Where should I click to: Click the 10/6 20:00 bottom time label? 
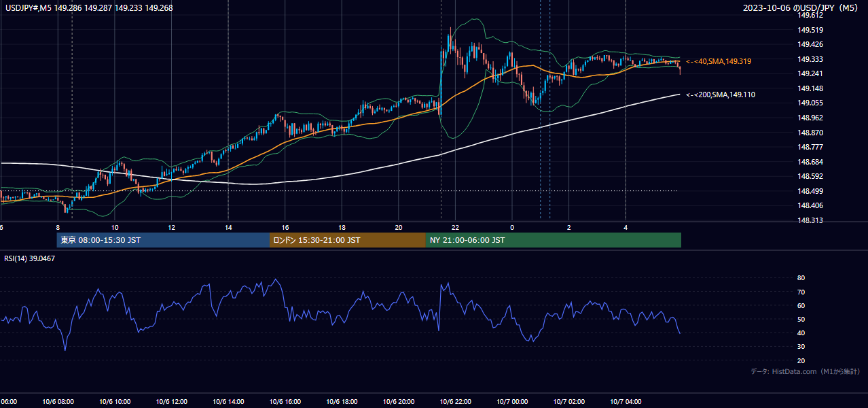pos(398,402)
